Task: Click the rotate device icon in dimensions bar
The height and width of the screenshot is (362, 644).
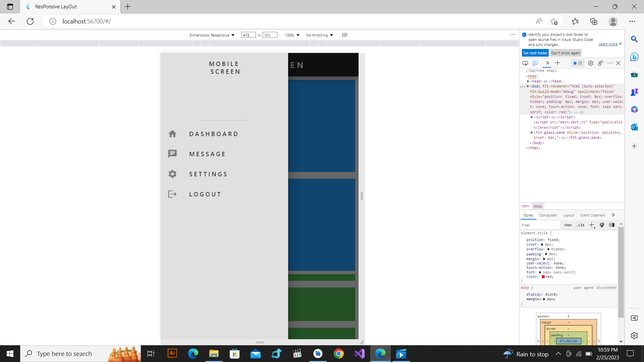Action: [x=344, y=35]
